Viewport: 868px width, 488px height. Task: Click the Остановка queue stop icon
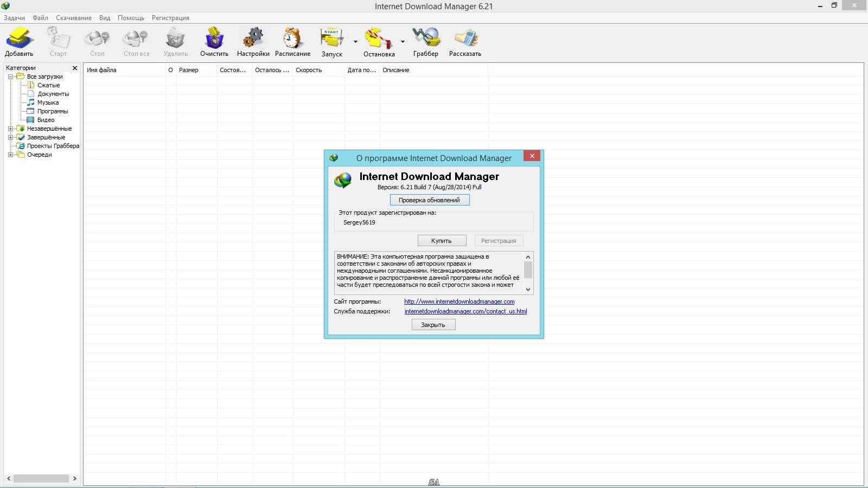click(379, 38)
